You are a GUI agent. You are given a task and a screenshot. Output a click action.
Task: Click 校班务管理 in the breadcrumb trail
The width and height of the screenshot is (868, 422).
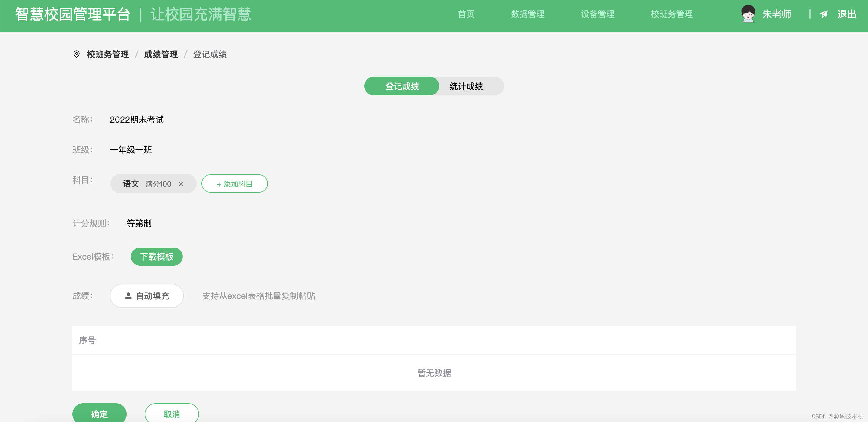pos(108,54)
